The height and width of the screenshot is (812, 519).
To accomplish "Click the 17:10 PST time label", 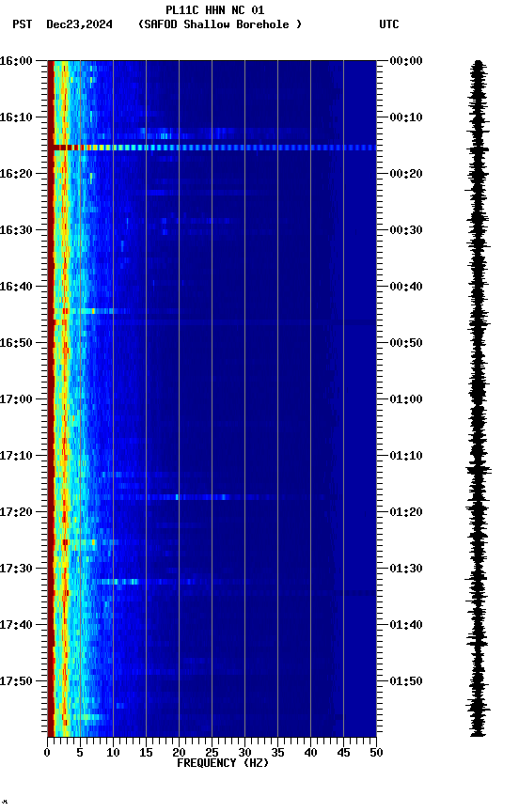I will tap(16, 456).
